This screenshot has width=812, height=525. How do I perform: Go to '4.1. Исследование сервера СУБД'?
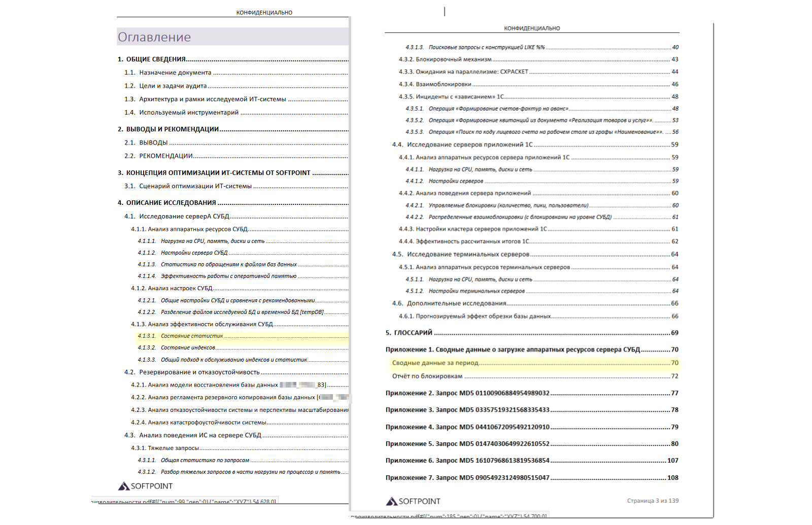236,216
